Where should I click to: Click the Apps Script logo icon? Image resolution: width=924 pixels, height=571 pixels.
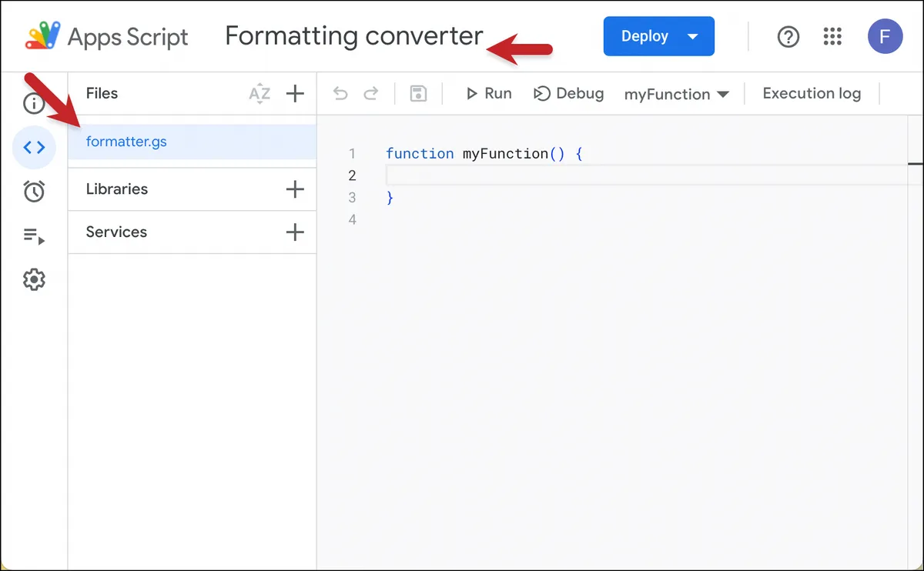coord(42,36)
